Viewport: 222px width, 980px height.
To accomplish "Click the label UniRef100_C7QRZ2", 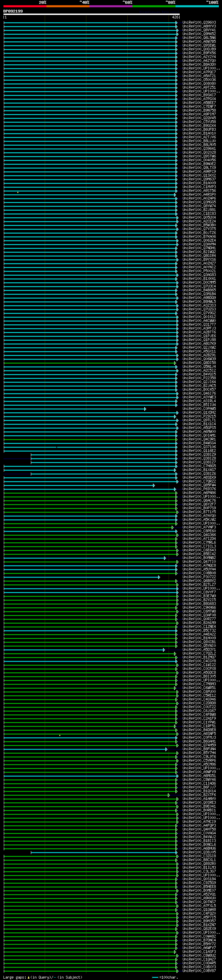I will 199,481.
